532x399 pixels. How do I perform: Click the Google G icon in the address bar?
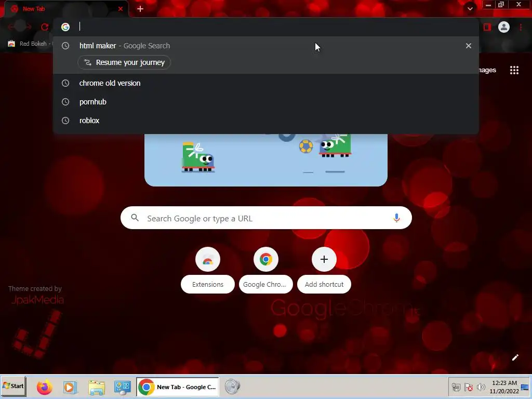pos(65,27)
